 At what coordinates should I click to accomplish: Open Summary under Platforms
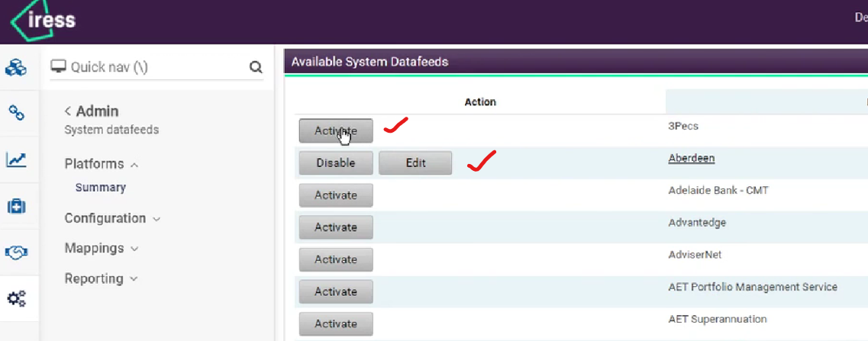pyautogui.click(x=101, y=187)
